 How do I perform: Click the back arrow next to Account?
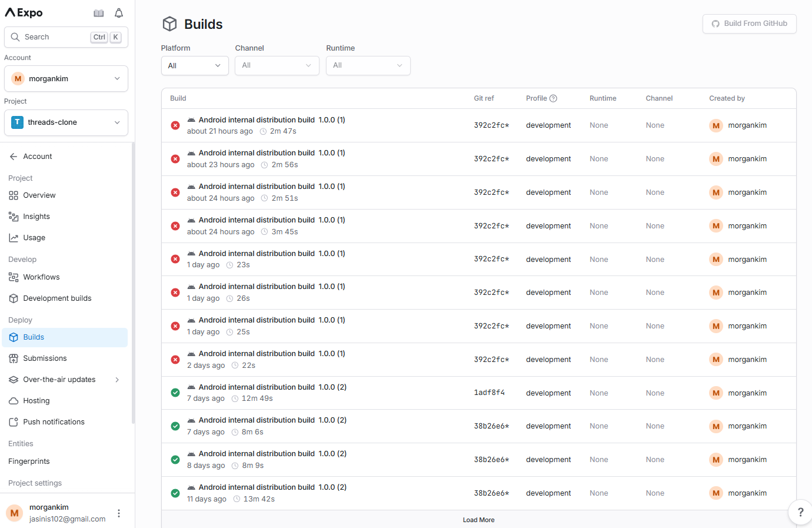click(x=14, y=157)
